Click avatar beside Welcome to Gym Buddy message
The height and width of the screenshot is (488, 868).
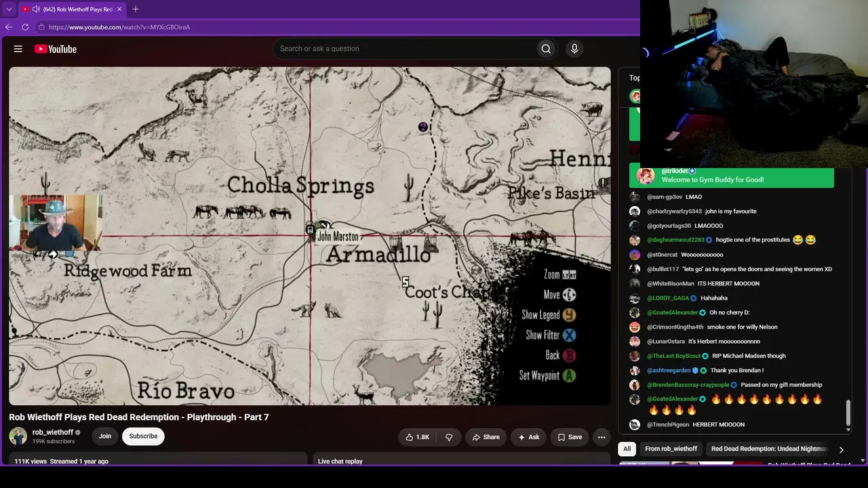646,176
